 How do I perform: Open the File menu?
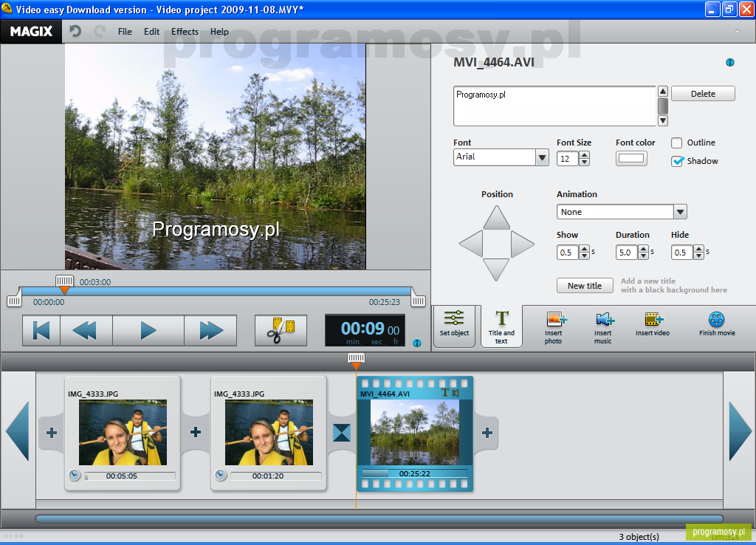pyautogui.click(x=125, y=31)
